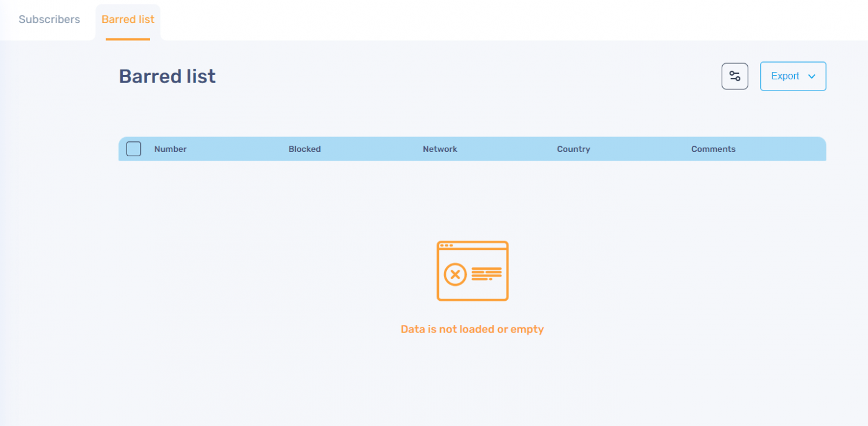Click the orange underline beneath the active tab

click(x=128, y=39)
